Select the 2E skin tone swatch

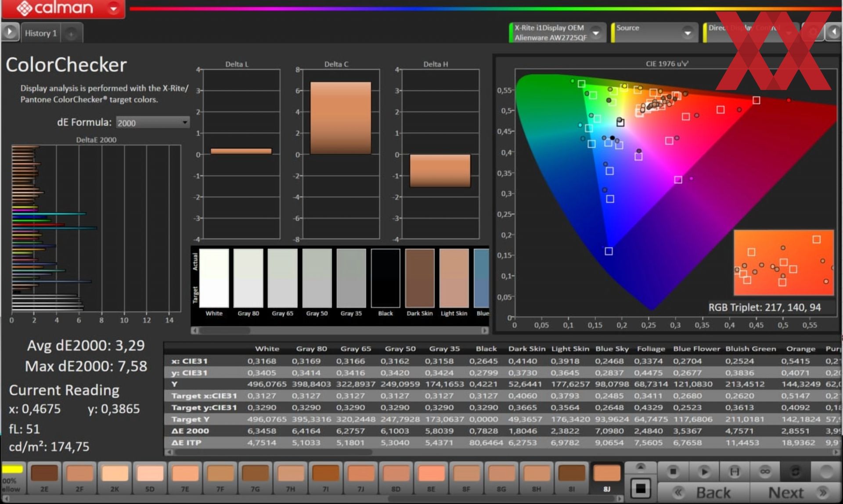[44, 478]
